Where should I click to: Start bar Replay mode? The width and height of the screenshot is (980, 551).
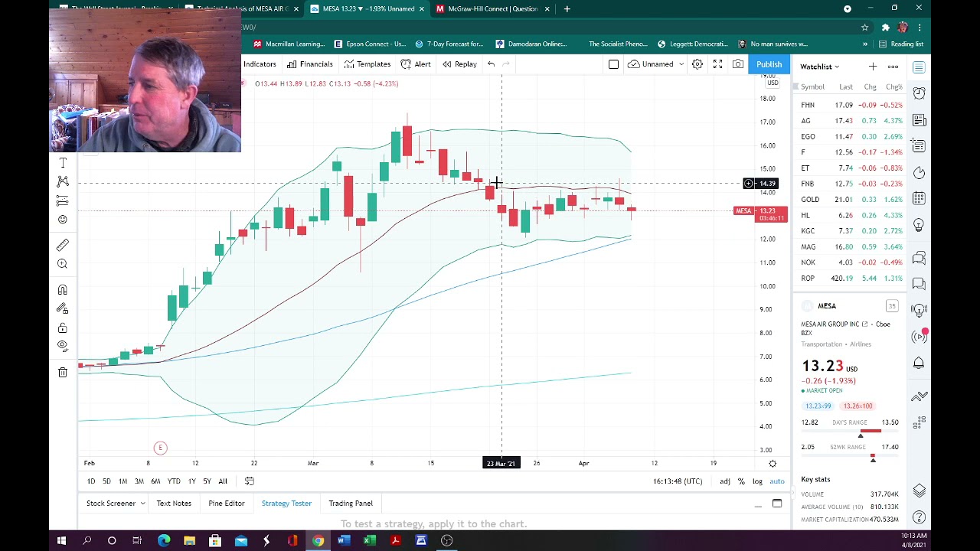tap(459, 64)
